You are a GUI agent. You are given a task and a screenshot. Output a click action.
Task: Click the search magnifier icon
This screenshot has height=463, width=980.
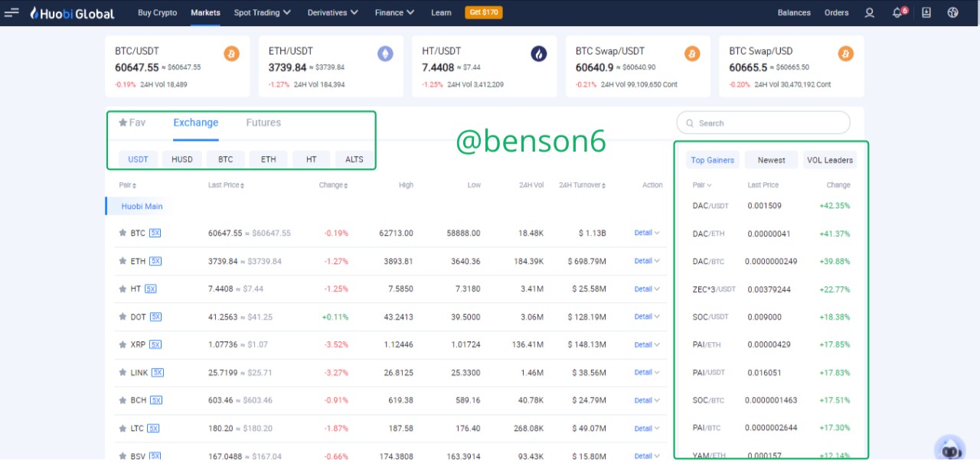tap(690, 123)
